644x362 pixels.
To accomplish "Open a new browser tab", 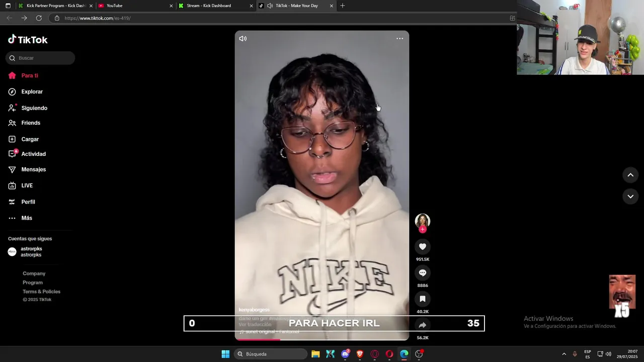I will tap(343, 6).
